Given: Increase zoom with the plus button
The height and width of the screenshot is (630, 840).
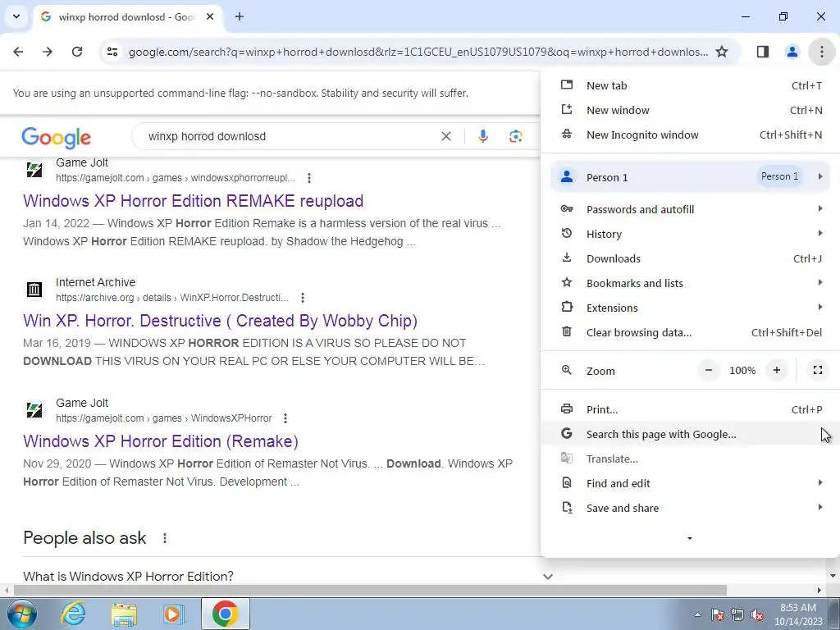Looking at the screenshot, I should (776, 370).
